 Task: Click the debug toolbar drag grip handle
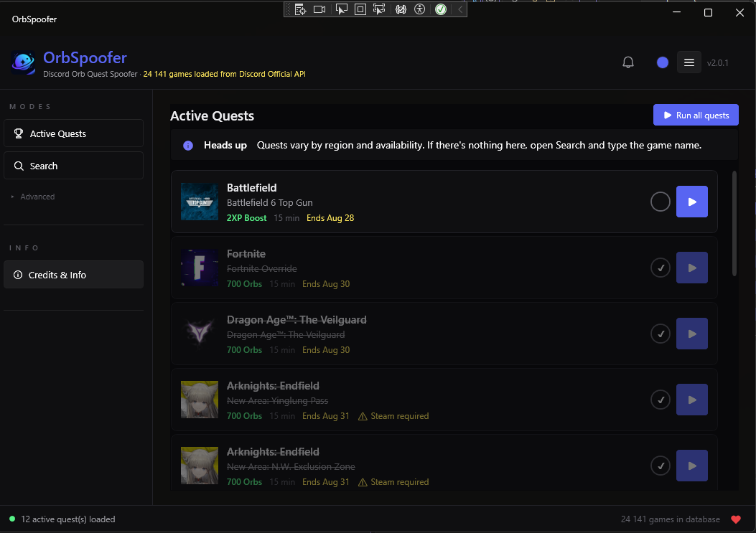click(x=289, y=9)
